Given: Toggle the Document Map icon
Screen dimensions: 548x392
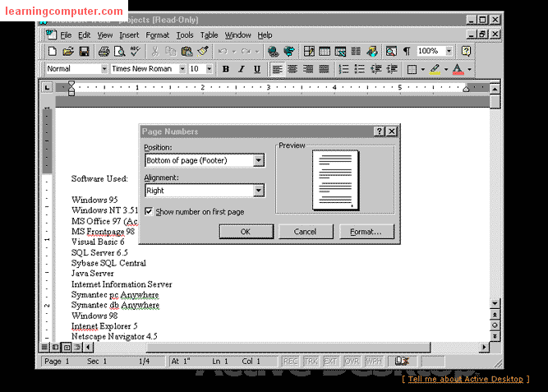Looking at the screenshot, I should pos(391,52).
